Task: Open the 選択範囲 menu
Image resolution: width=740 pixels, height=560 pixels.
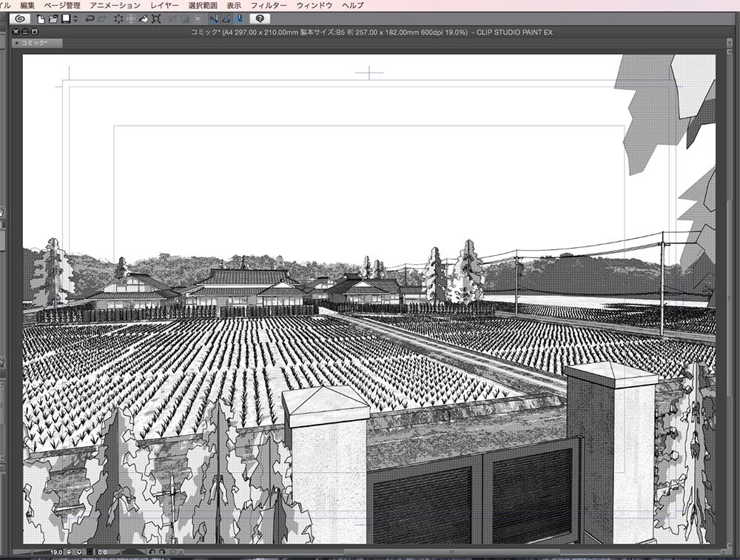Action: coord(203,5)
